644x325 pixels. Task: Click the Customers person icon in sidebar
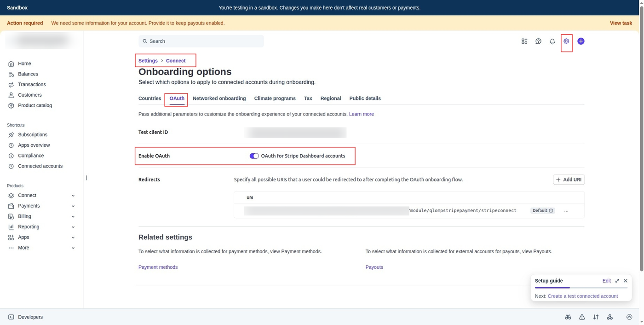[x=11, y=95]
